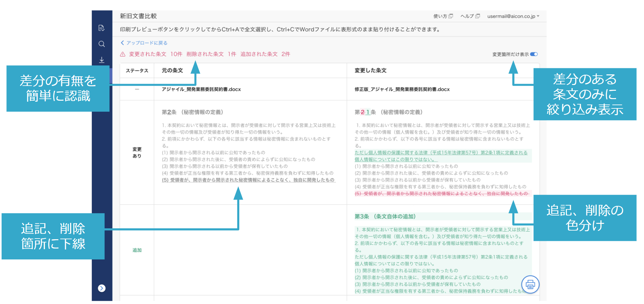Viewport: 644px width, 304px height.
Task: Toggle 変更箇所だけ表示 switch
Action: tap(534, 54)
